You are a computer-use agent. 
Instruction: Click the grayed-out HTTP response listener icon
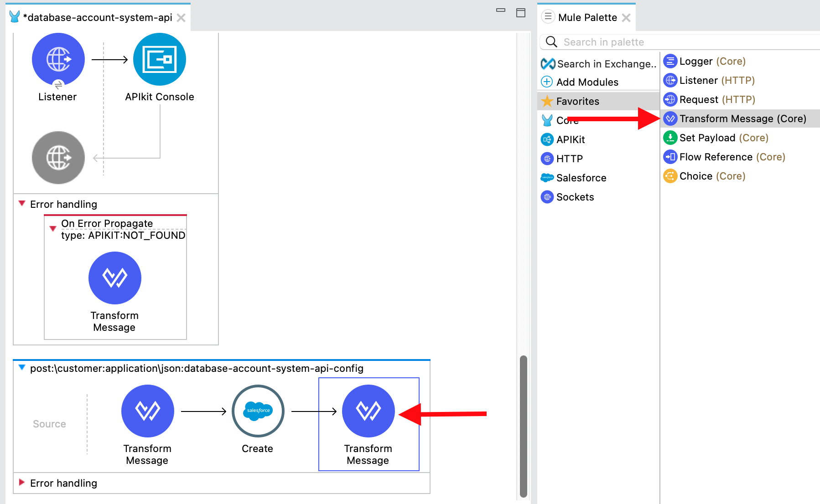click(x=58, y=158)
